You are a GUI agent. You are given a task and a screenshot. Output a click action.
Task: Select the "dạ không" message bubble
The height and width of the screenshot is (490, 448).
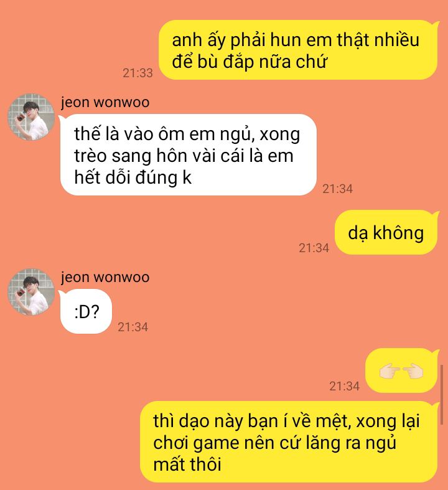coord(386,232)
